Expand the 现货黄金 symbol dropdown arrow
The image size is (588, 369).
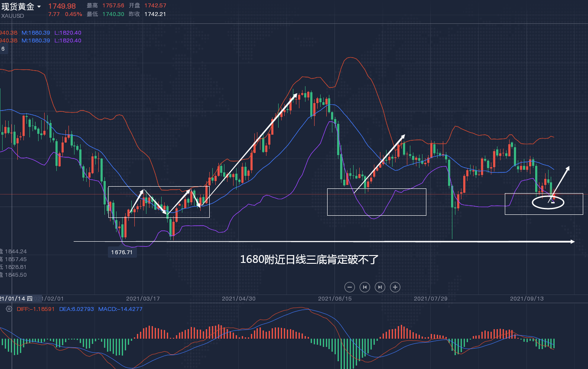pos(39,6)
